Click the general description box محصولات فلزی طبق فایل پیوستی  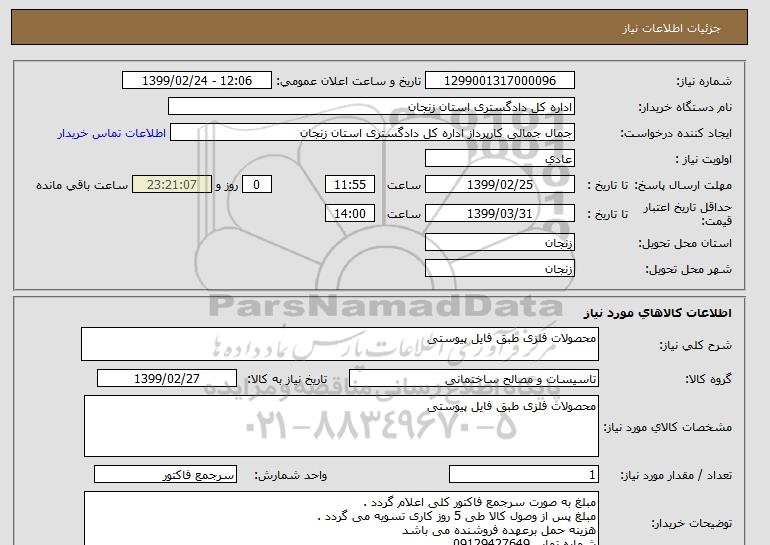click(x=340, y=344)
